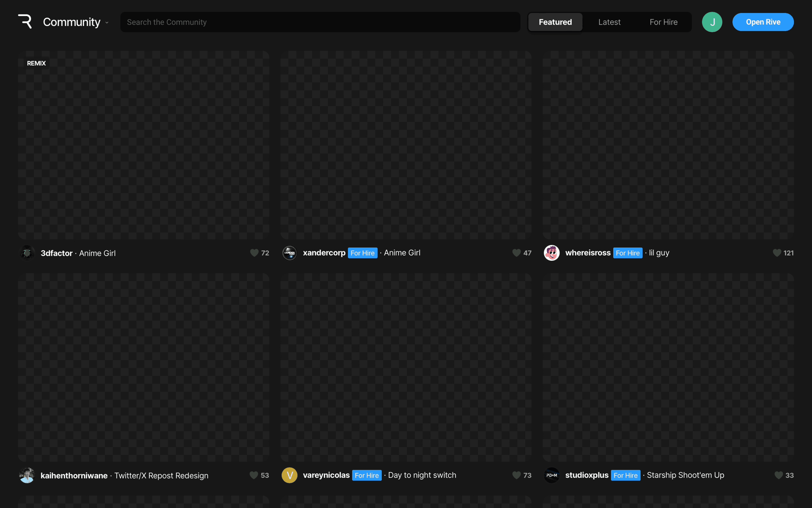Screen dimensions: 812x508
Task: Click the Twitter/X Repost Redesign title
Action: click(161, 475)
